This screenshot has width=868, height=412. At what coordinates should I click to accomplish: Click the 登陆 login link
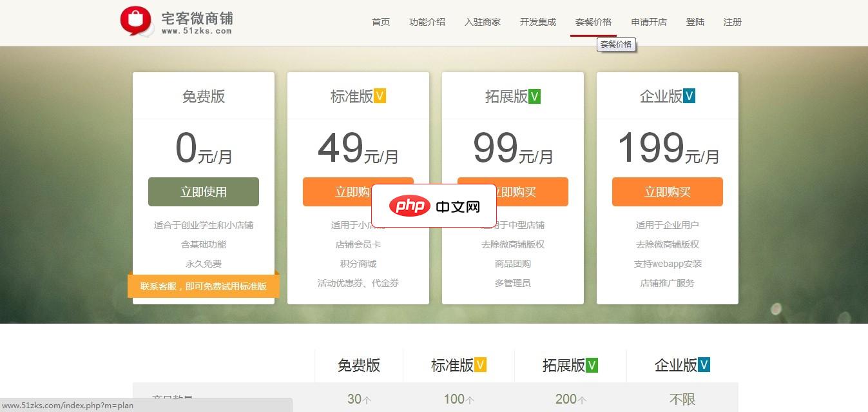click(x=695, y=21)
